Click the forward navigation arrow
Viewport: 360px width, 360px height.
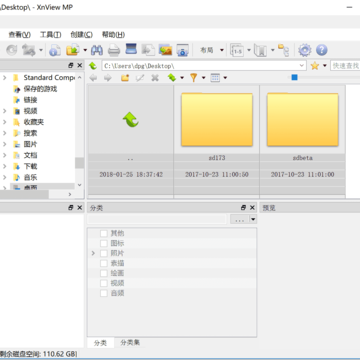[108, 78]
